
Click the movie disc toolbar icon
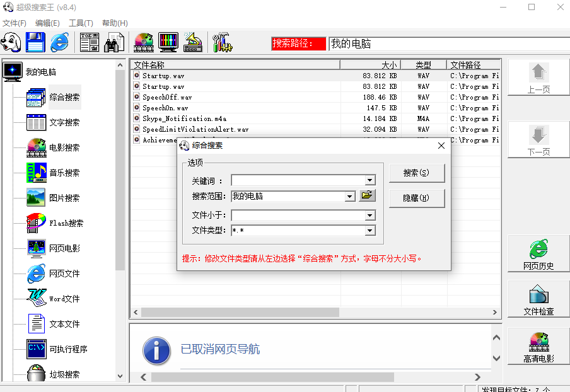point(144,42)
